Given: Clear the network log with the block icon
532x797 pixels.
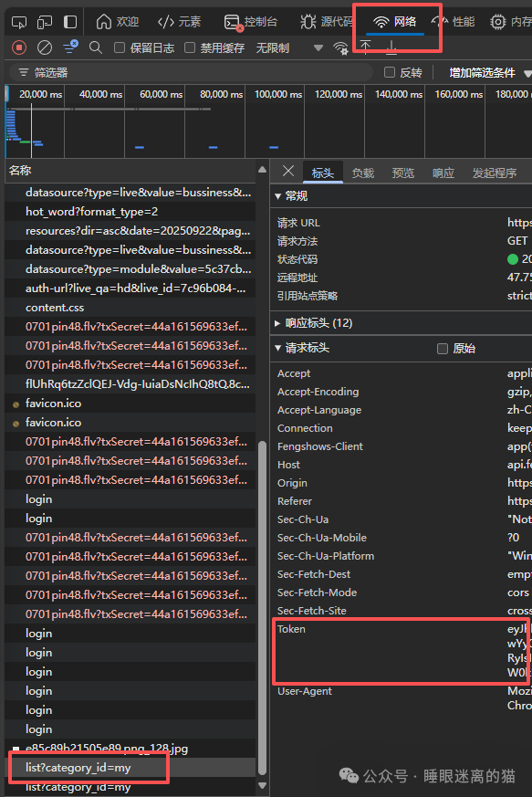Looking at the screenshot, I should (45, 47).
